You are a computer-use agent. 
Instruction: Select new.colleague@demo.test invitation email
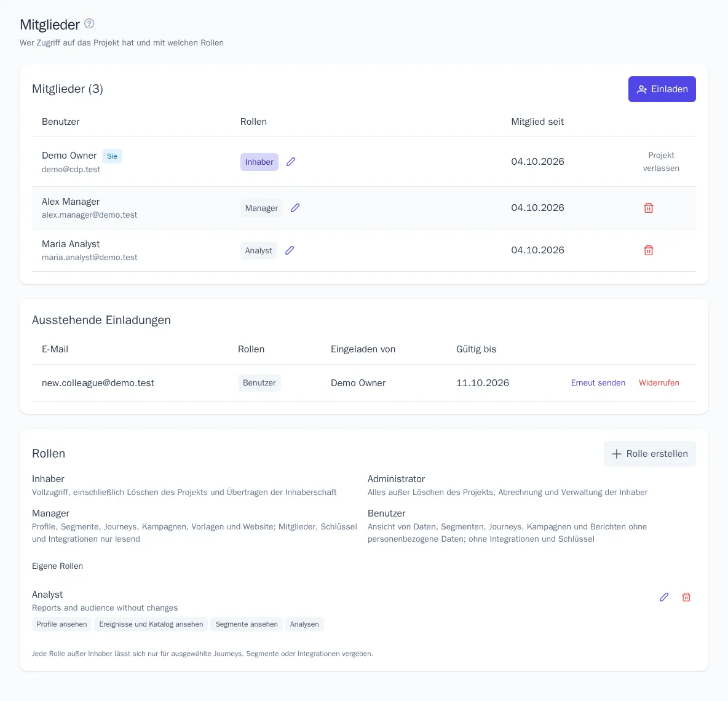[98, 383]
